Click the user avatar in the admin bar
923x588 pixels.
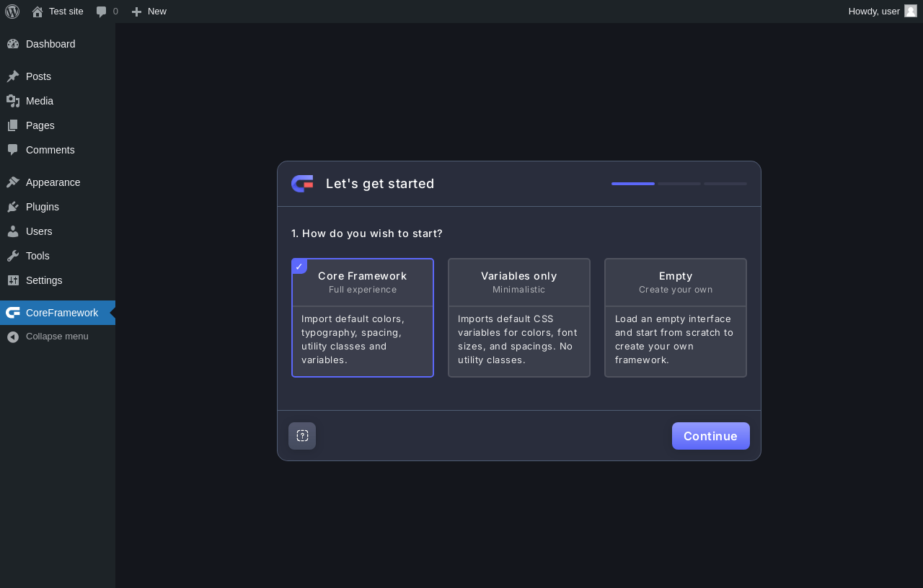click(x=910, y=11)
